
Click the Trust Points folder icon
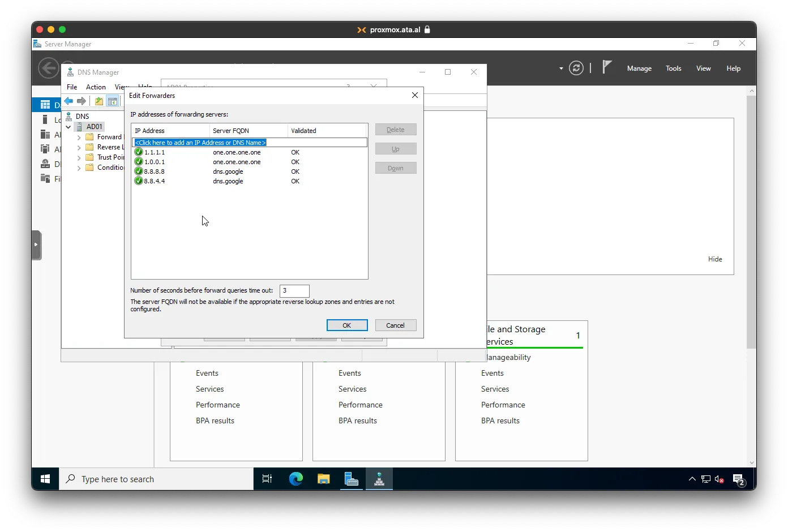coord(89,157)
